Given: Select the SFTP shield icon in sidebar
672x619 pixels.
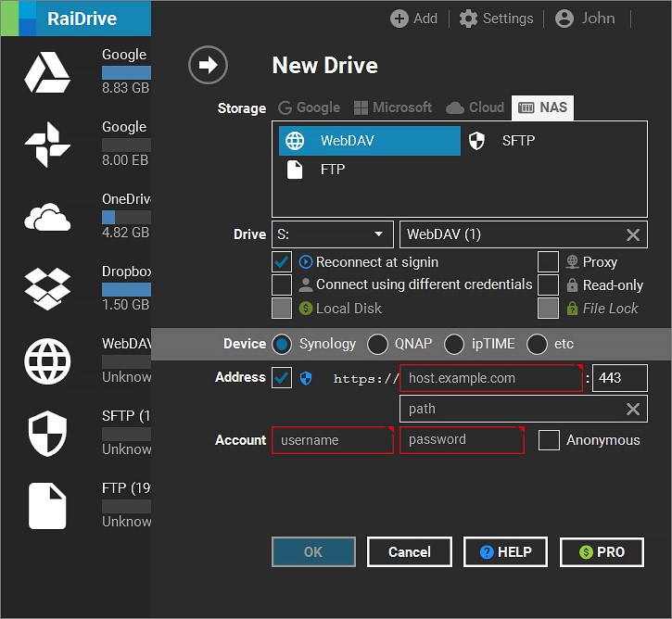Looking at the screenshot, I should click(x=47, y=434).
